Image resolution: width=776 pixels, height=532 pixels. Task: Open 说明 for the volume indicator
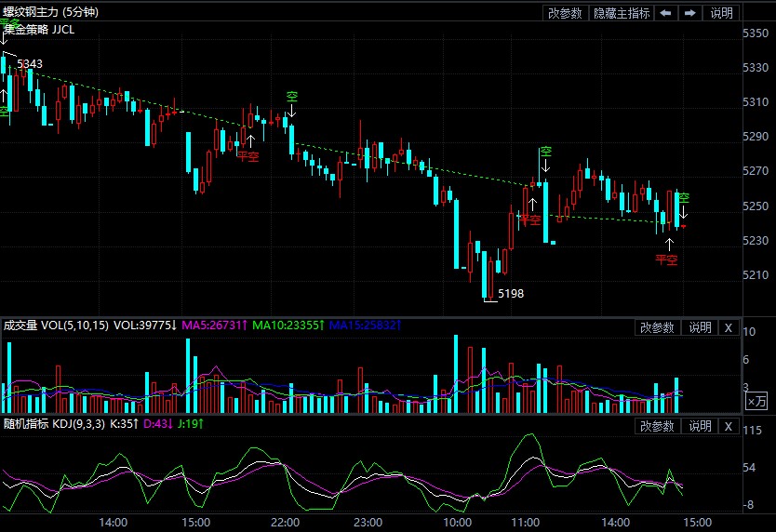(699, 327)
